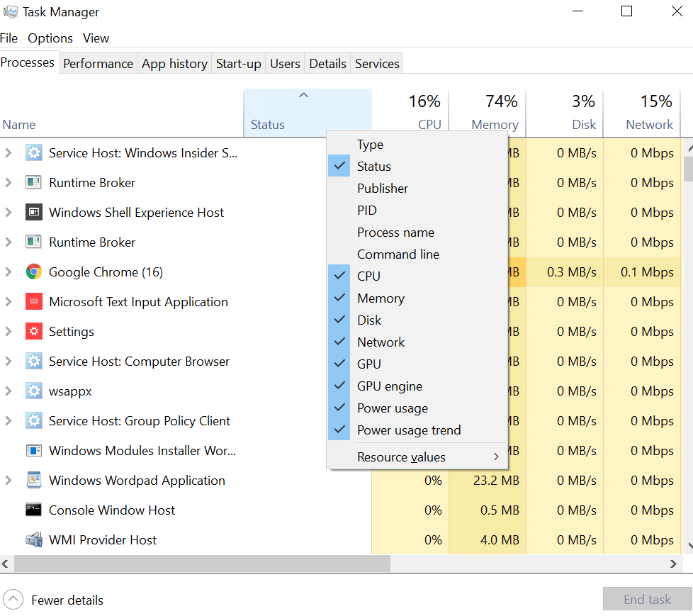Viewport: 693px width, 616px height.
Task: Expand Service Host: Computer Browser entry
Action: (9, 362)
